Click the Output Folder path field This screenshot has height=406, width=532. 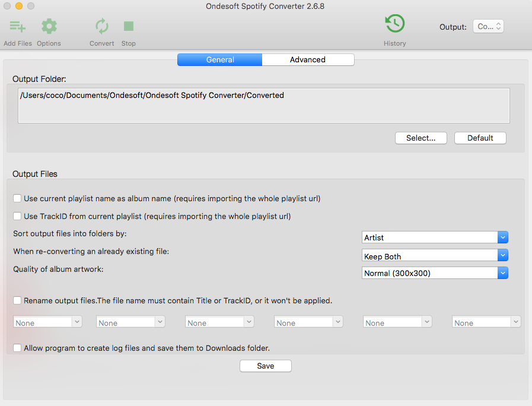click(x=263, y=106)
